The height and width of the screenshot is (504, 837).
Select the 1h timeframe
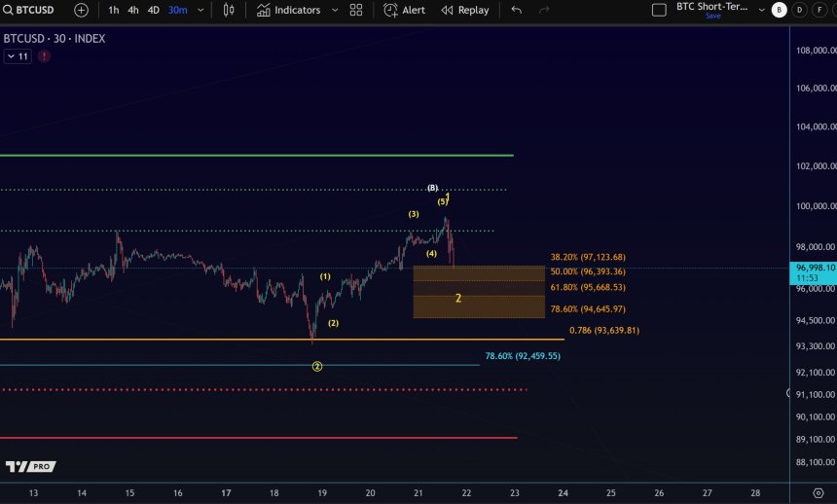114,10
